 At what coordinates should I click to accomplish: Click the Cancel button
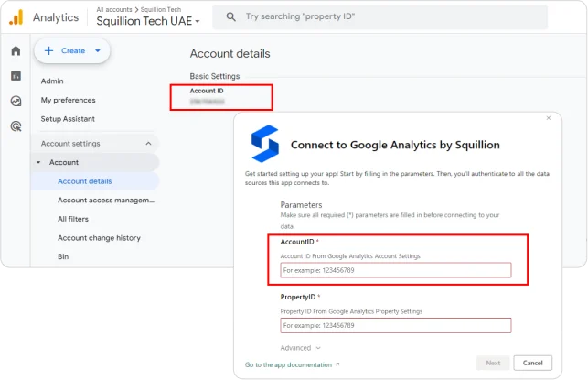tap(532, 363)
